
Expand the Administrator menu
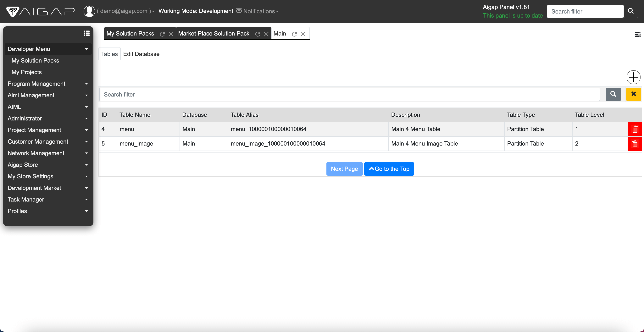48,119
